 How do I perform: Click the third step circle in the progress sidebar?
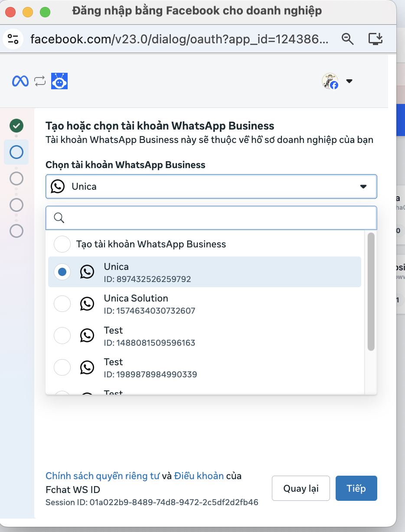pos(16,178)
